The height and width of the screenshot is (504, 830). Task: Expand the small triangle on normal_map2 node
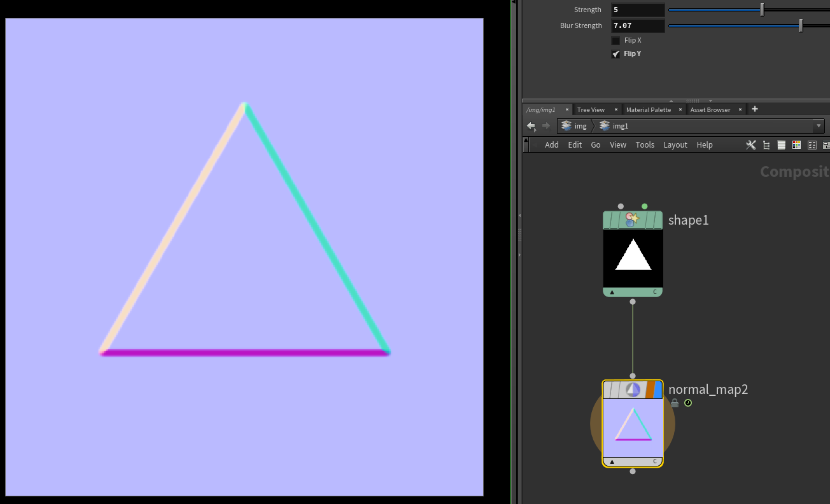[x=612, y=462]
